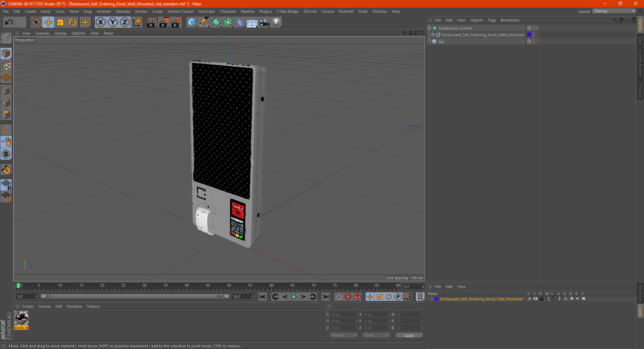This screenshot has height=349, width=644.
Task: Open the MoGraph menu
Action: 207,11
